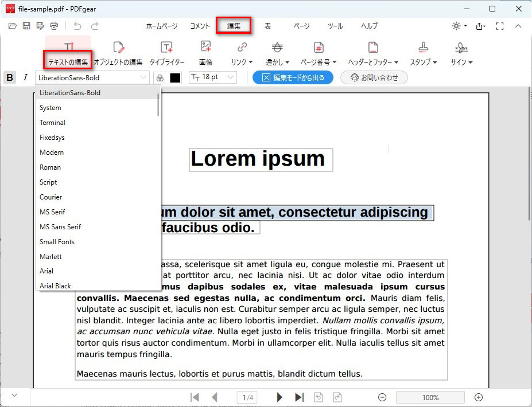The image size is (532, 407).
Task: Click the Typewriter (タイプライター) tool
Action: pyautogui.click(x=166, y=53)
